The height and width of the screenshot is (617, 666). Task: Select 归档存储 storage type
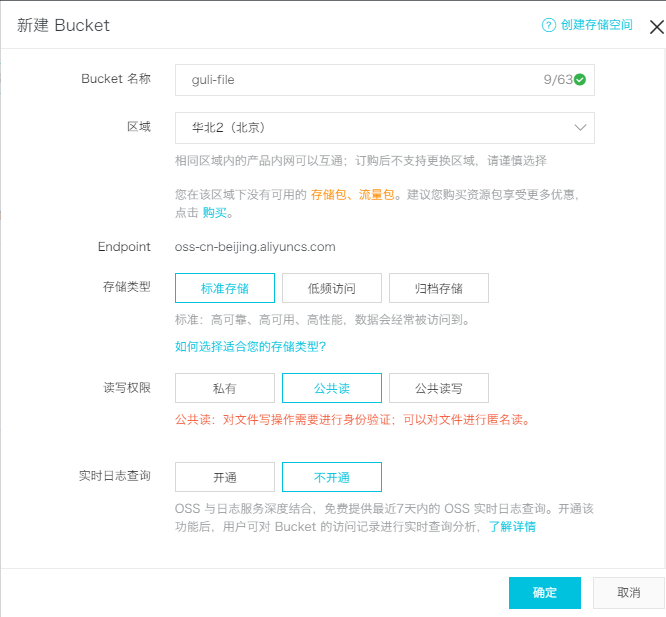(x=438, y=288)
